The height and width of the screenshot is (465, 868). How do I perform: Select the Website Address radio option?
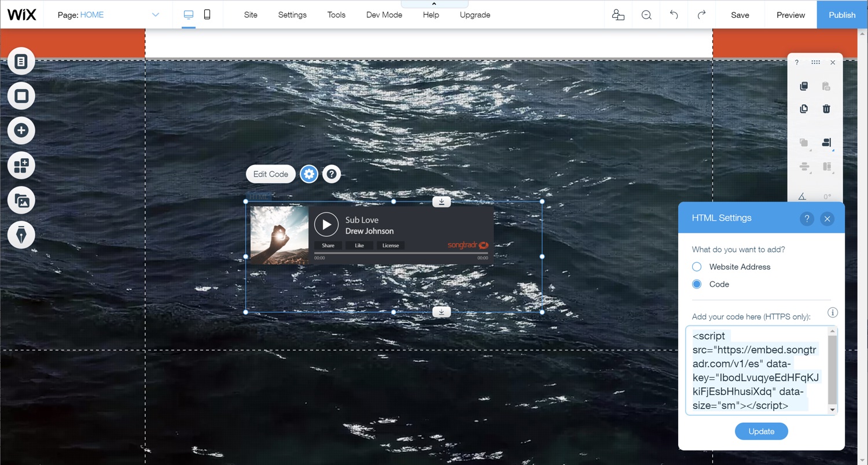coord(697,267)
